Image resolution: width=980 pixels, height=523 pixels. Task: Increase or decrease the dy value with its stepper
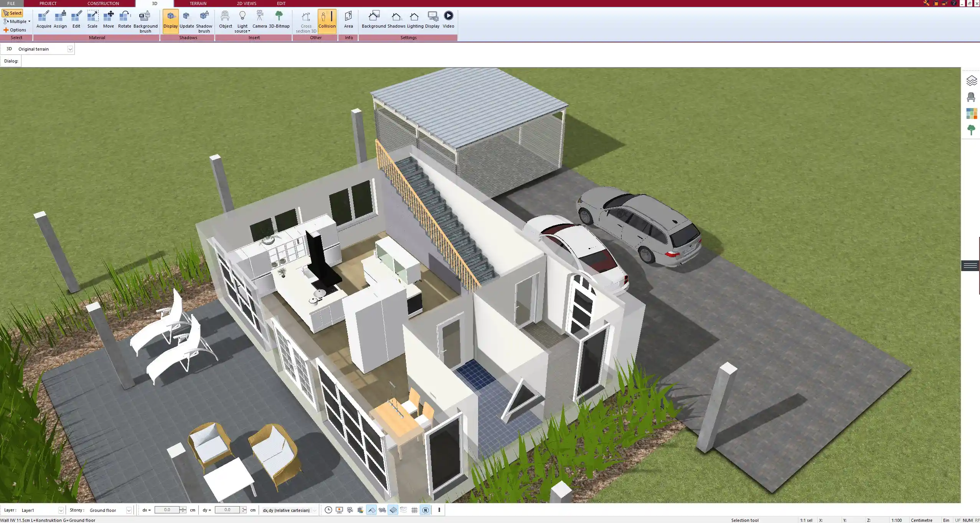[243, 510]
